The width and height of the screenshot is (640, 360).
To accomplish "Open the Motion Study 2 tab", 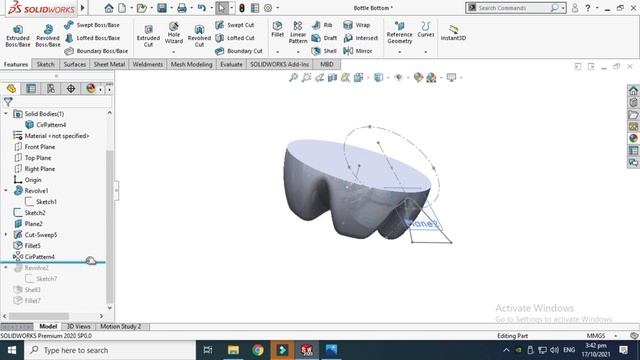I will pyautogui.click(x=120, y=327).
